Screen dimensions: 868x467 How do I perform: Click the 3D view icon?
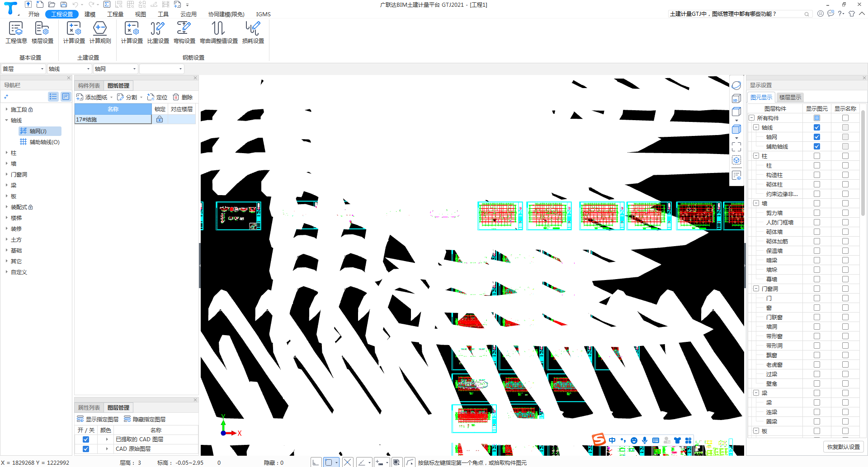coord(736,98)
